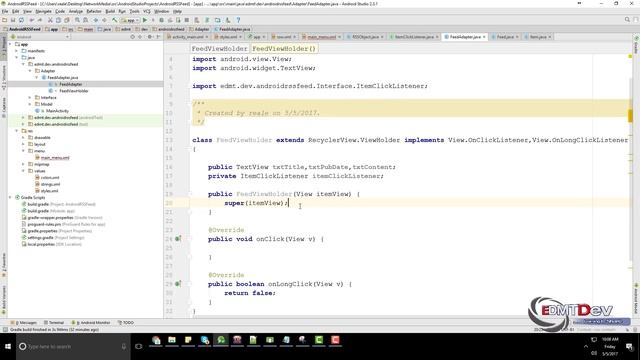640x360 pixels.
Task: Click after super(itemView); on line 20
Action: coord(289,203)
